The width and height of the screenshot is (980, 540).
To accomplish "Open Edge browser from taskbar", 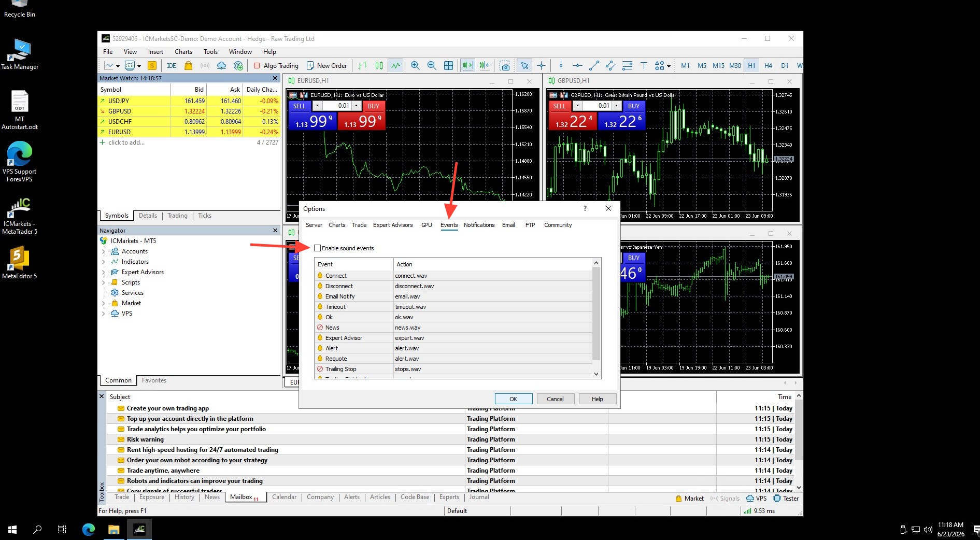I will [x=89, y=529].
